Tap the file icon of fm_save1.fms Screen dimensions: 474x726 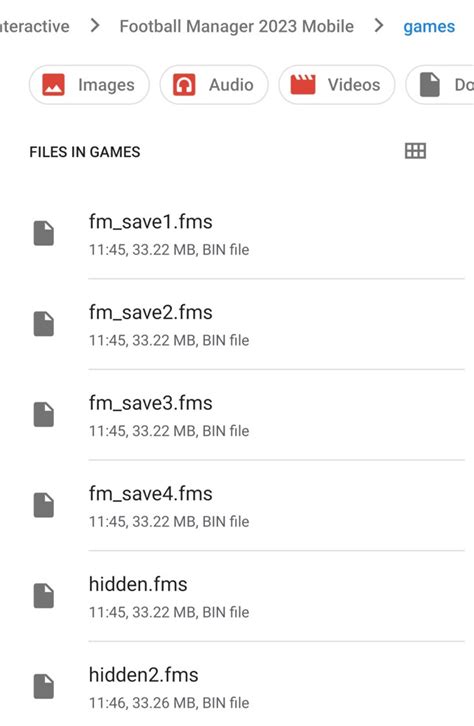pos(44,233)
